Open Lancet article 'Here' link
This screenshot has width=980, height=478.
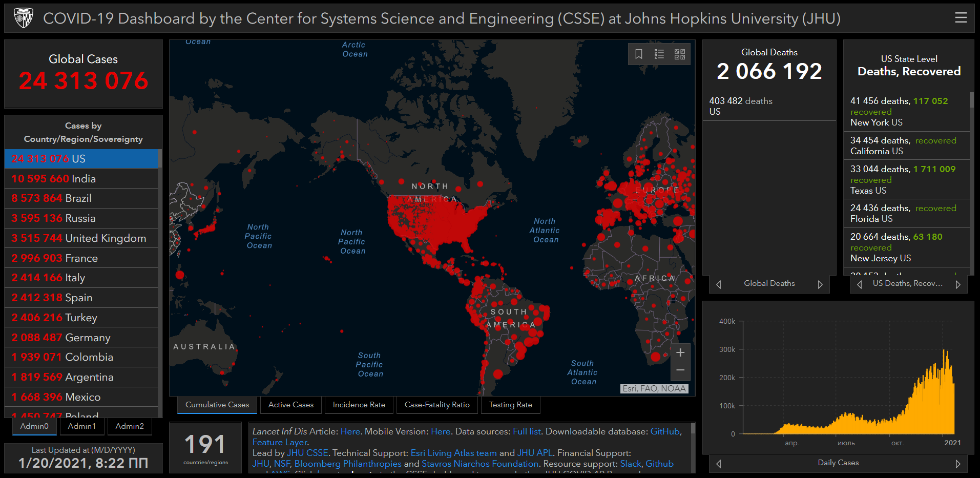tap(350, 431)
